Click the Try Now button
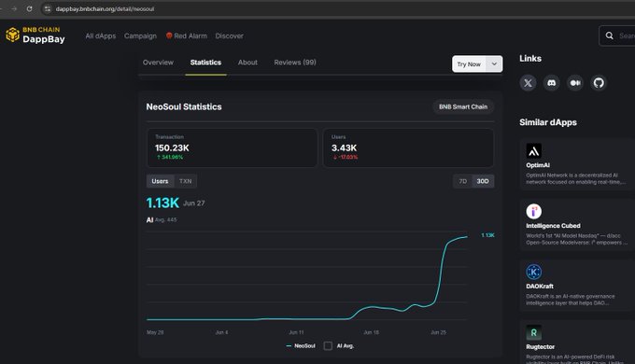635x364 pixels. pos(469,64)
